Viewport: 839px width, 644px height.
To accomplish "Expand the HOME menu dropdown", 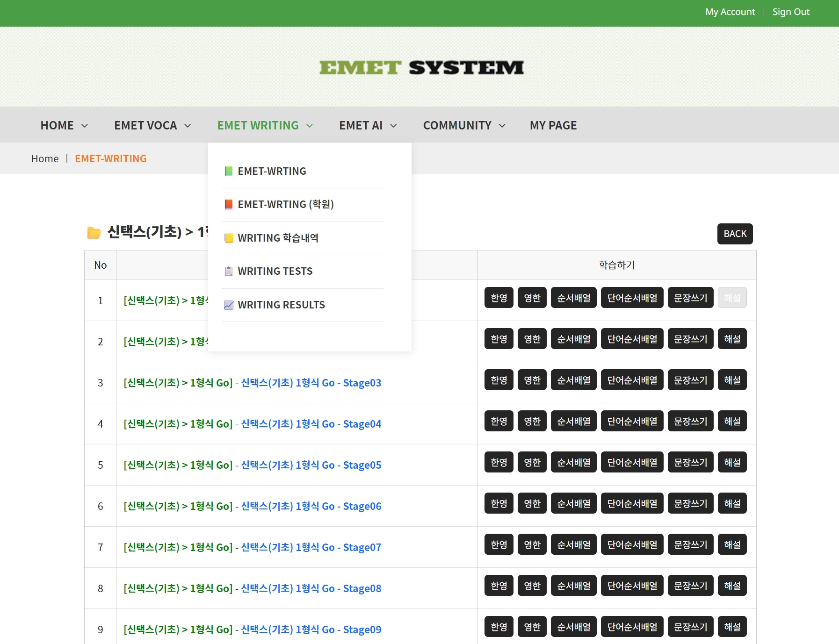I will tap(64, 125).
